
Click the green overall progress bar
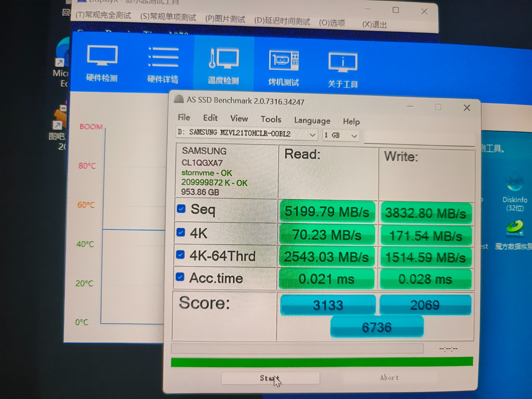322,362
